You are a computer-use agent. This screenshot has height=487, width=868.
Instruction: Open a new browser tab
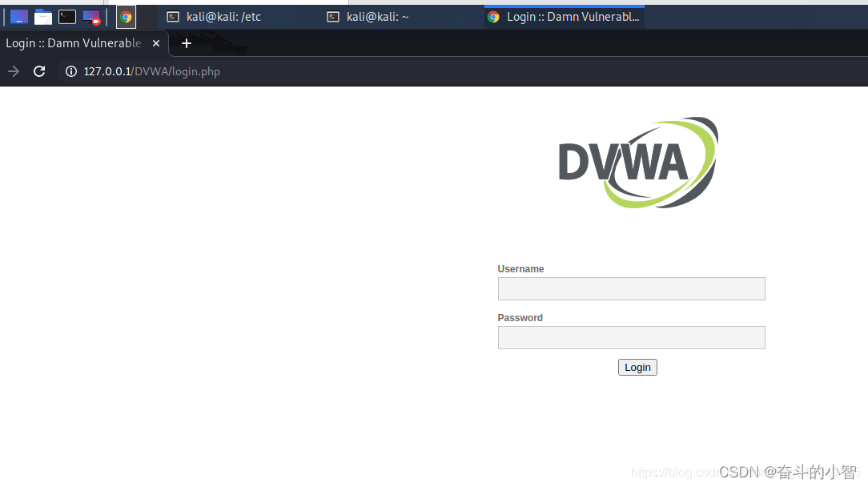(187, 43)
